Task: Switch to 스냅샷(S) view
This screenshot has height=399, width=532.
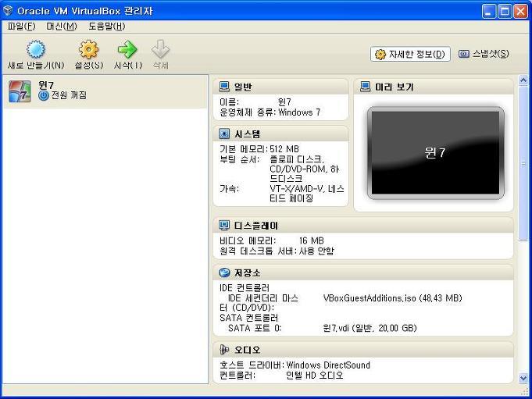Action: (484, 54)
